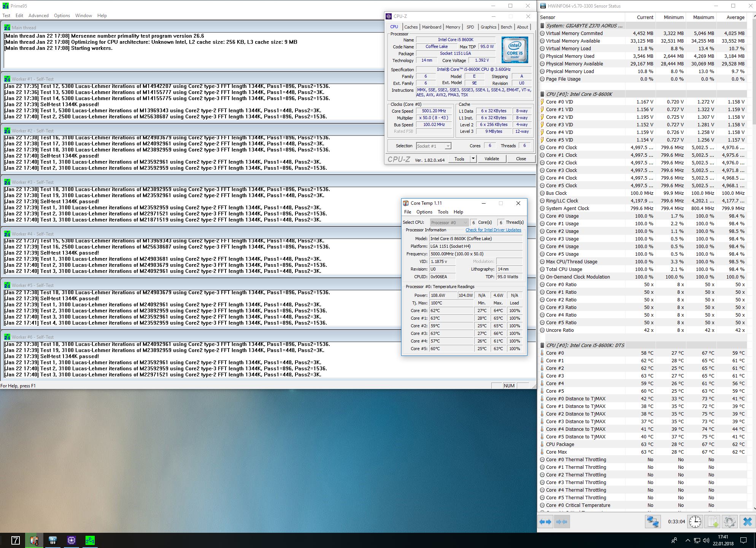756x548 pixels.
Task: Switch to the Mainboard tab in CPU-Z
Action: pyautogui.click(x=432, y=27)
